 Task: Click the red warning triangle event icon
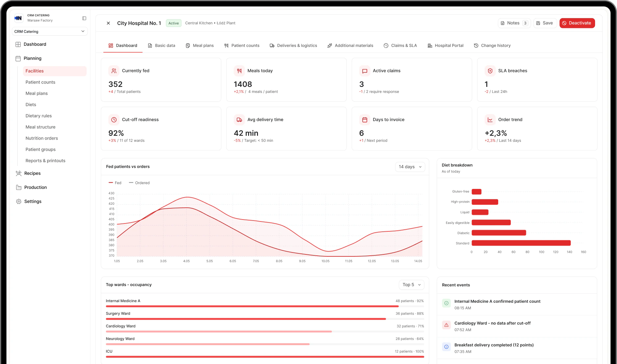[446, 325]
